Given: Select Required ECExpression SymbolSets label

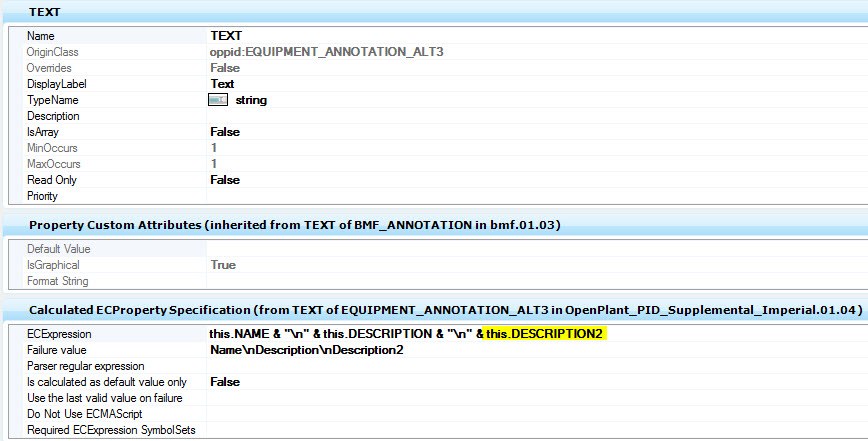Looking at the screenshot, I should [x=111, y=430].
